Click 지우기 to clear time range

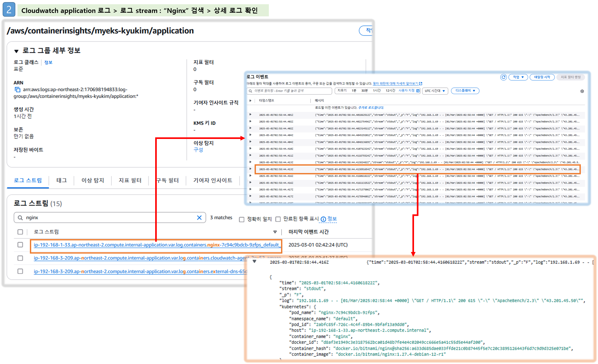coord(342,91)
